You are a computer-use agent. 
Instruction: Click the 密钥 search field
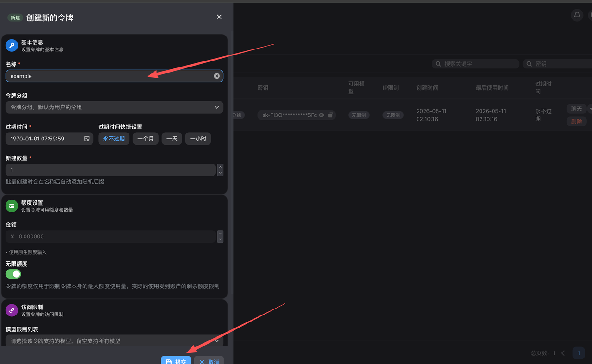coord(557,64)
